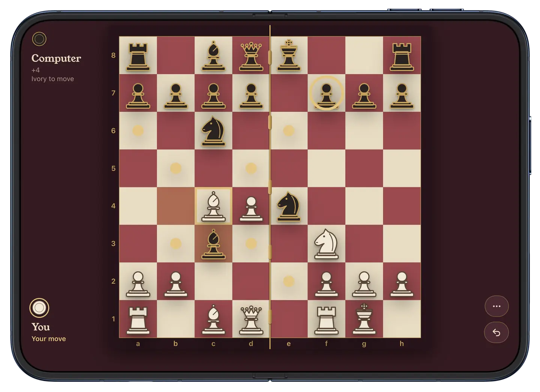
Task: Select the ivory king on g1
Action: coord(364,319)
